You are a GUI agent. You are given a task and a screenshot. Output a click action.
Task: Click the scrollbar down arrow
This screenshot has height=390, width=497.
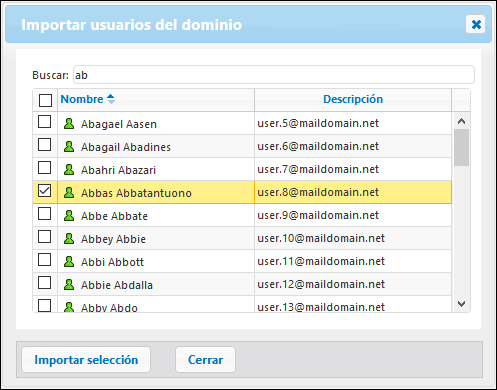click(x=461, y=304)
